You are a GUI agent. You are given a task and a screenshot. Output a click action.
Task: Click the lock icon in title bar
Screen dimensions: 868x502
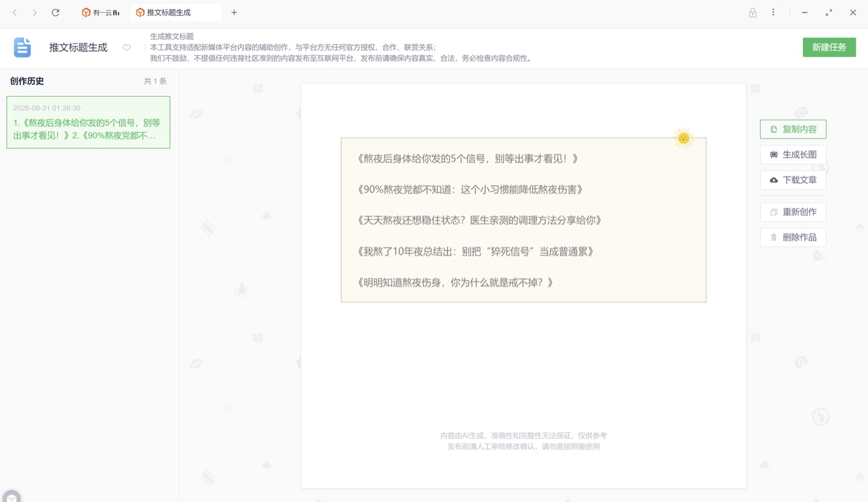coord(753,12)
